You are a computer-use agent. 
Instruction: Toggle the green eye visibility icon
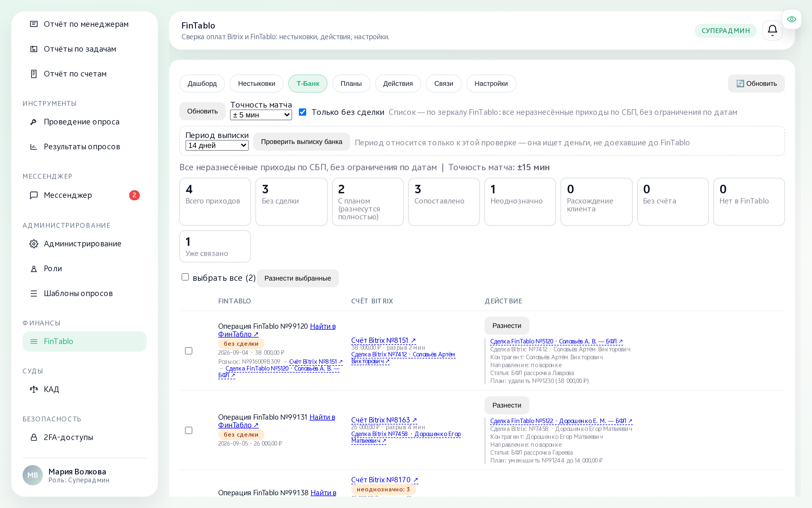(791, 19)
